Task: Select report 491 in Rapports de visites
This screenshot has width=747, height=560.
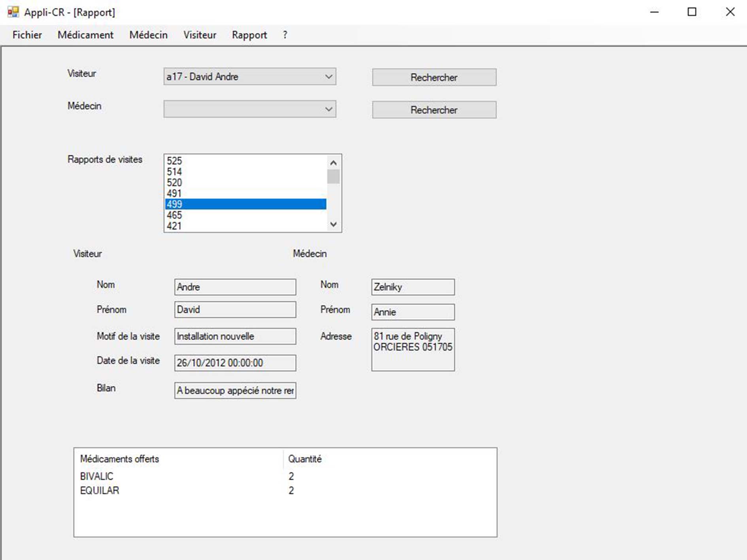Action: tap(245, 193)
